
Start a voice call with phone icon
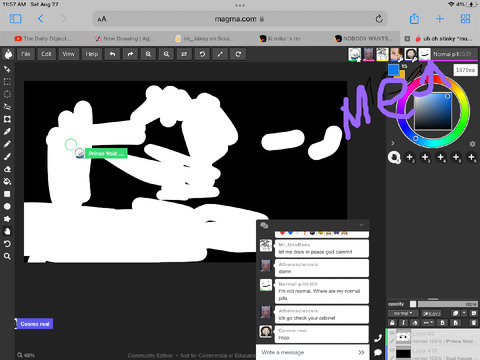coord(378,338)
